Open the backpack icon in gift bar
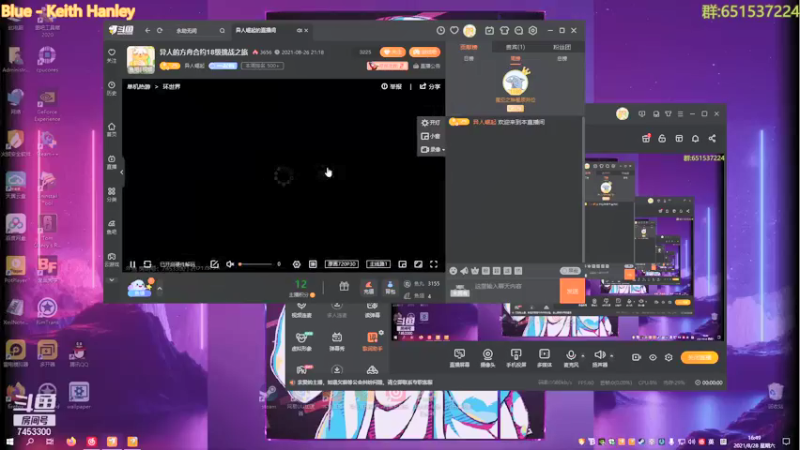The image size is (800, 450). (x=390, y=288)
